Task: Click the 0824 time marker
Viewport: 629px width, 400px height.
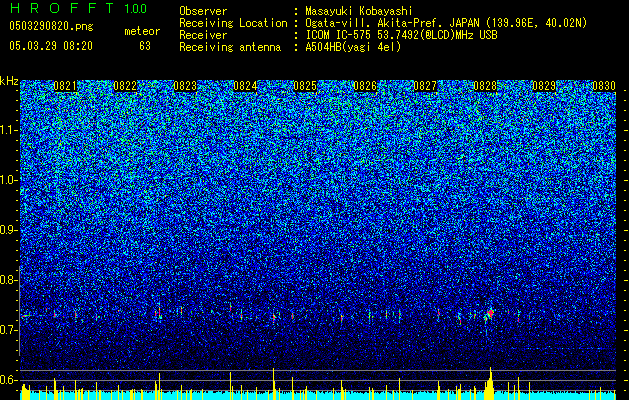Action: (x=245, y=86)
